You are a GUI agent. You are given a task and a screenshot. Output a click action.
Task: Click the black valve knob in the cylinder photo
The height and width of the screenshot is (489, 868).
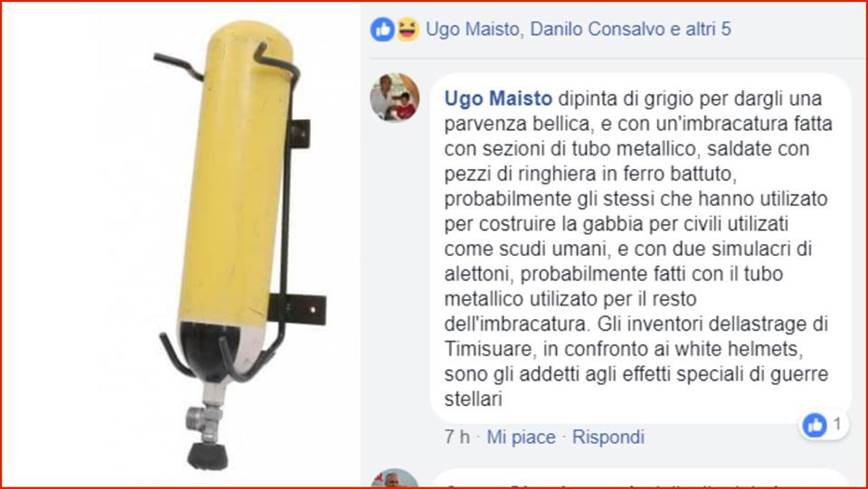pyautogui.click(x=208, y=456)
